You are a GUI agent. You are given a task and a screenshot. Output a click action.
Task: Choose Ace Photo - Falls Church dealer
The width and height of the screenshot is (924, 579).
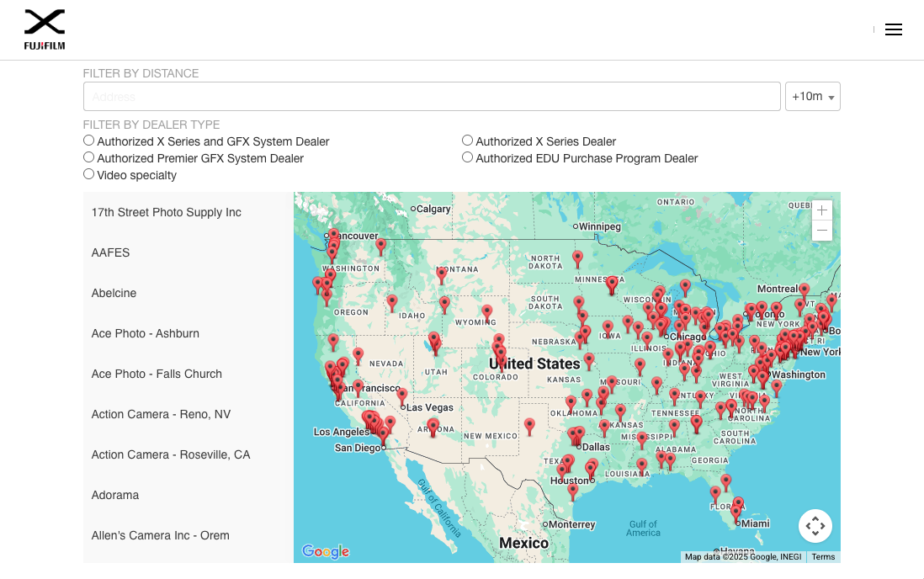[x=157, y=374]
